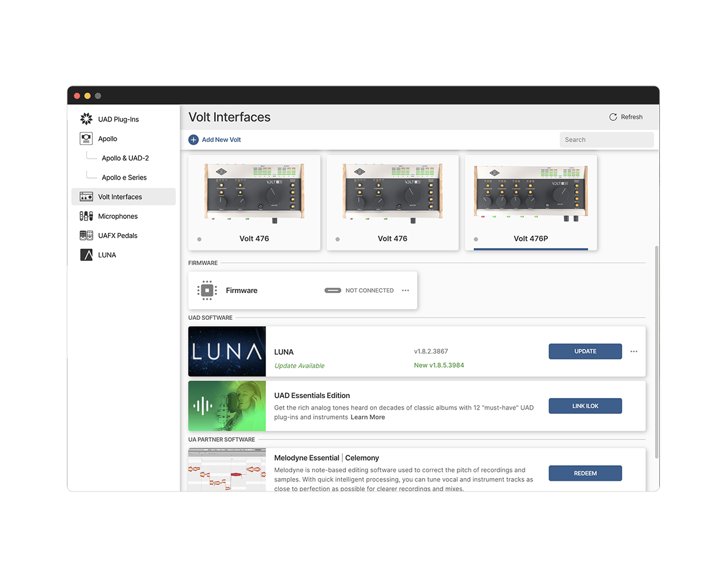
Task: Select the Volt 476P device card
Action: pos(530,203)
